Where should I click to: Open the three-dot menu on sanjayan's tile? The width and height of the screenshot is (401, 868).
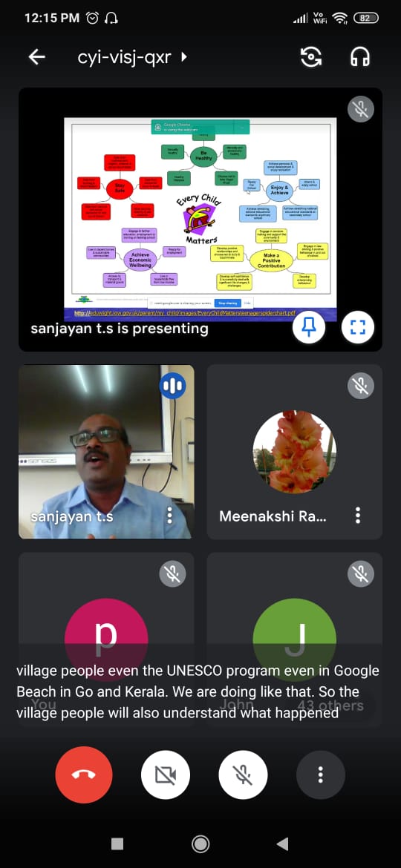coord(169,516)
